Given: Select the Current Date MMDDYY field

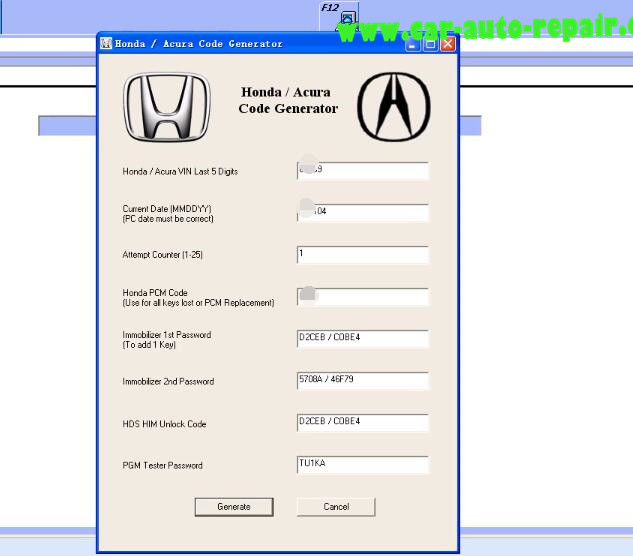Looking at the screenshot, I should (x=363, y=213).
